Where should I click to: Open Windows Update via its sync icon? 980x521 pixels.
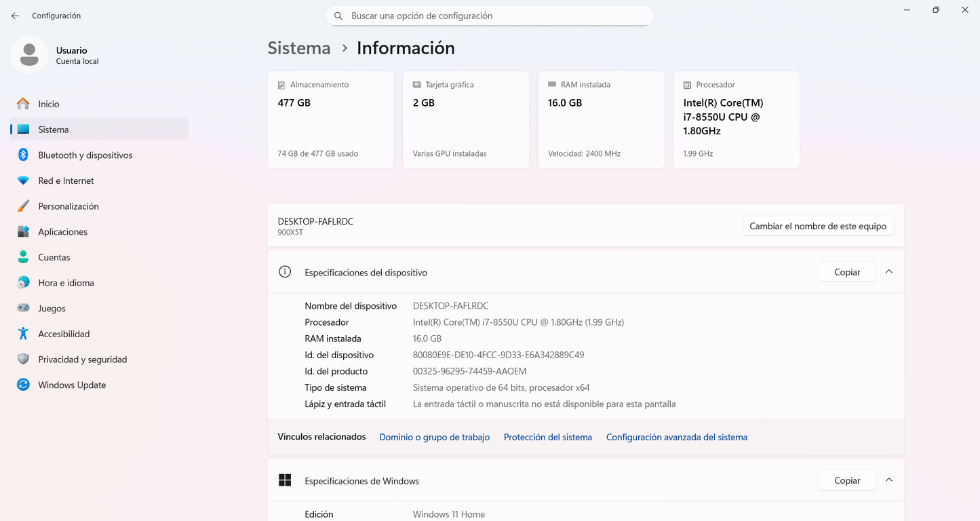(x=23, y=385)
